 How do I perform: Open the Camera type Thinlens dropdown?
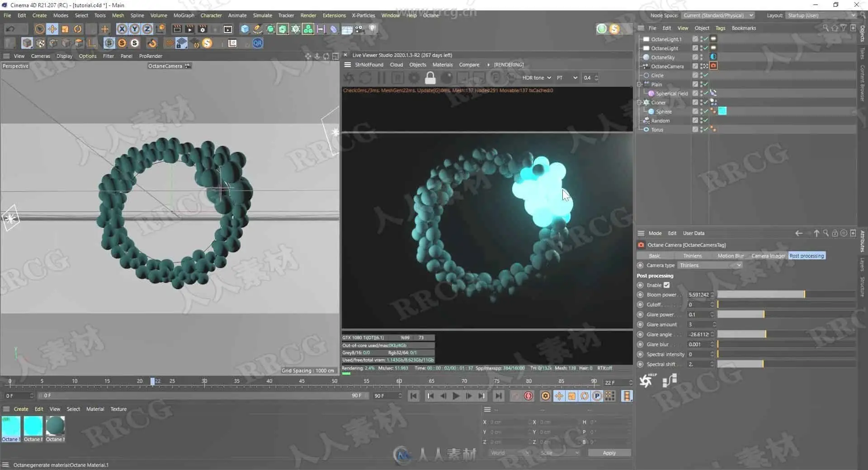tap(710, 265)
